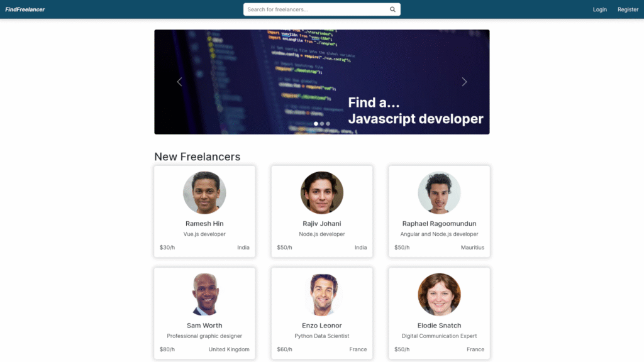The width and height of the screenshot is (644, 362).
Task: Open Ramesh Hin's profile photo
Action: (204, 192)
